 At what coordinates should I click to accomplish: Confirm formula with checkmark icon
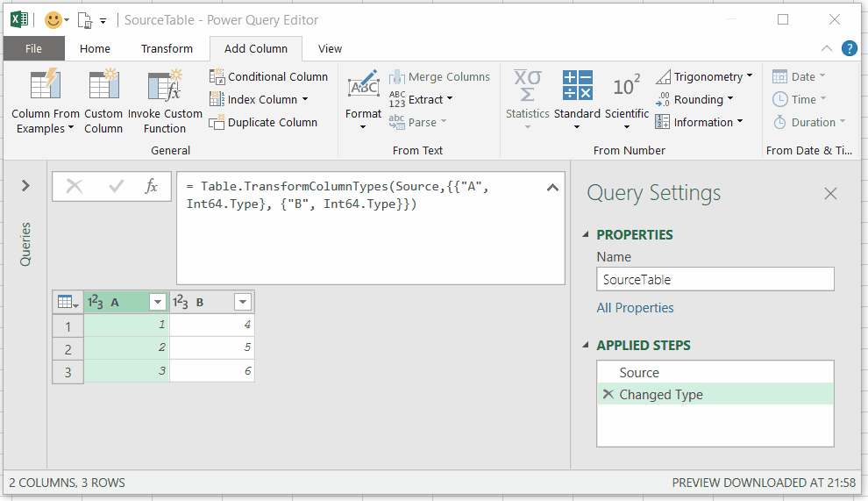tap(117, 186)
